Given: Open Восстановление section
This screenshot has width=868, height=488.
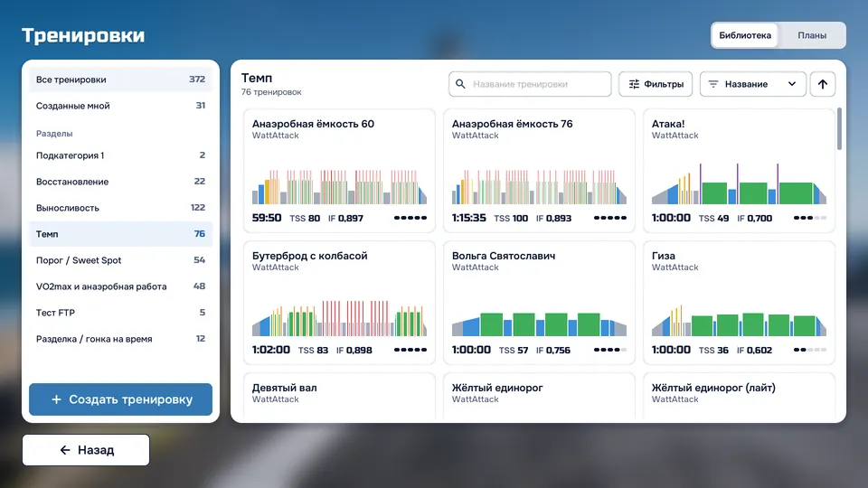Looking at the screenshot, I should pyautogui.click(x=120, y=181).
